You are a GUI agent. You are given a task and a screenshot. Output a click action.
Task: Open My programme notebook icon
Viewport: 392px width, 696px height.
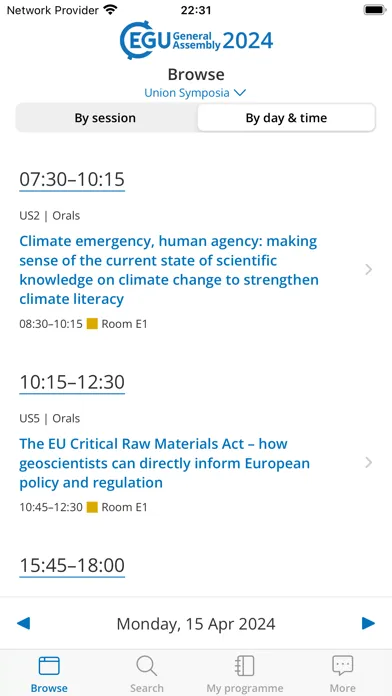click(245, 666)
